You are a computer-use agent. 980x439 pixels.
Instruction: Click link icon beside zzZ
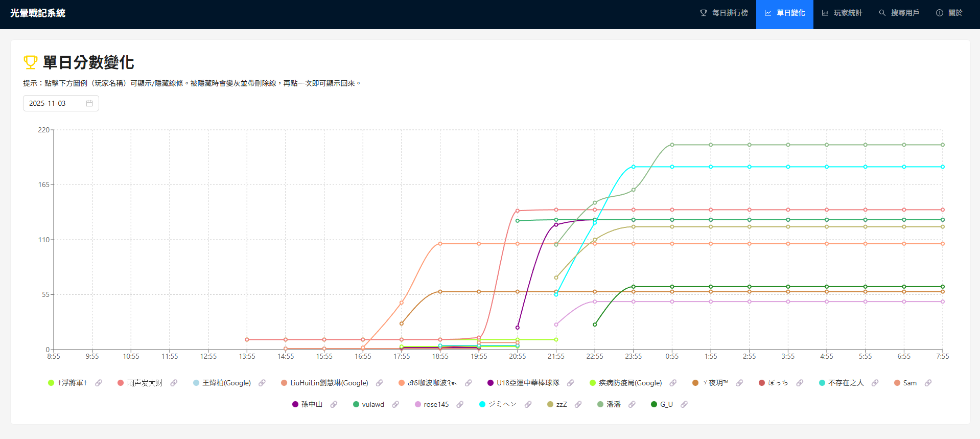click(578, 404)
